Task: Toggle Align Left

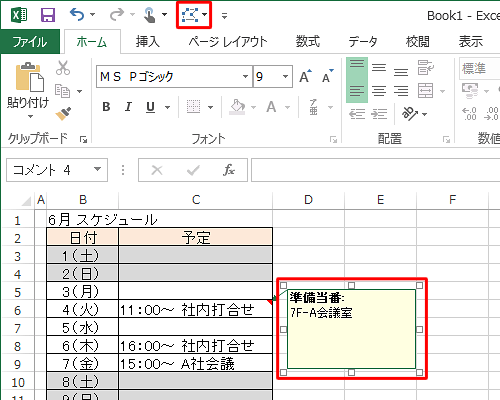Action: click(x=357, y=91)
